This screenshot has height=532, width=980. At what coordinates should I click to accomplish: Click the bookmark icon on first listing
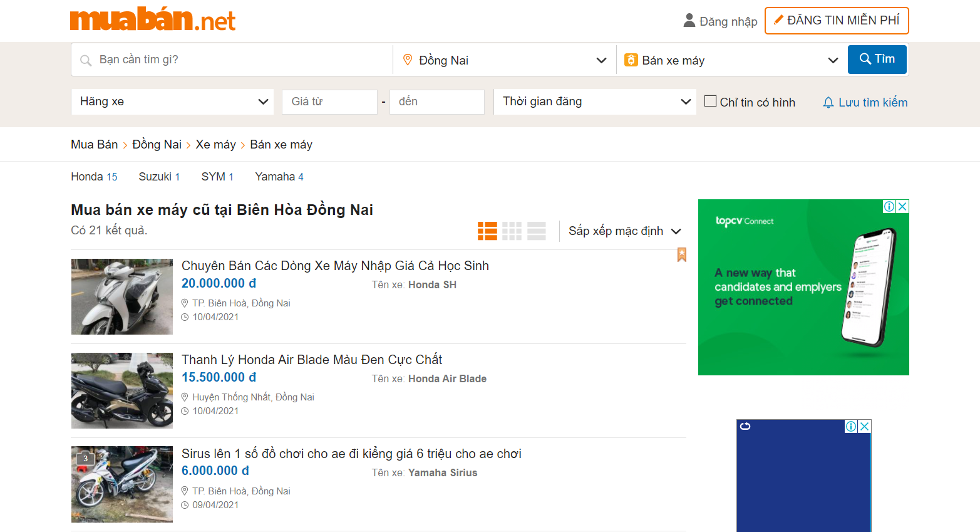pyautogui.click(x=681, y=254)
